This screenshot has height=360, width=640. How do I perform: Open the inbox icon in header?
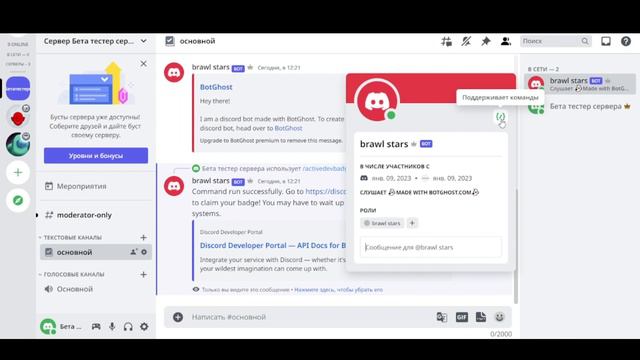click(x=606, y=41)
